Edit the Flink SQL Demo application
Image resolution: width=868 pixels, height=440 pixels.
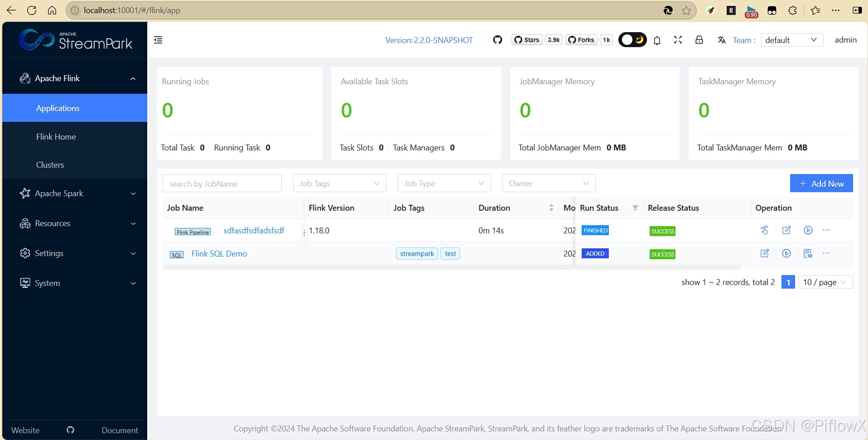tap(765, 253)
